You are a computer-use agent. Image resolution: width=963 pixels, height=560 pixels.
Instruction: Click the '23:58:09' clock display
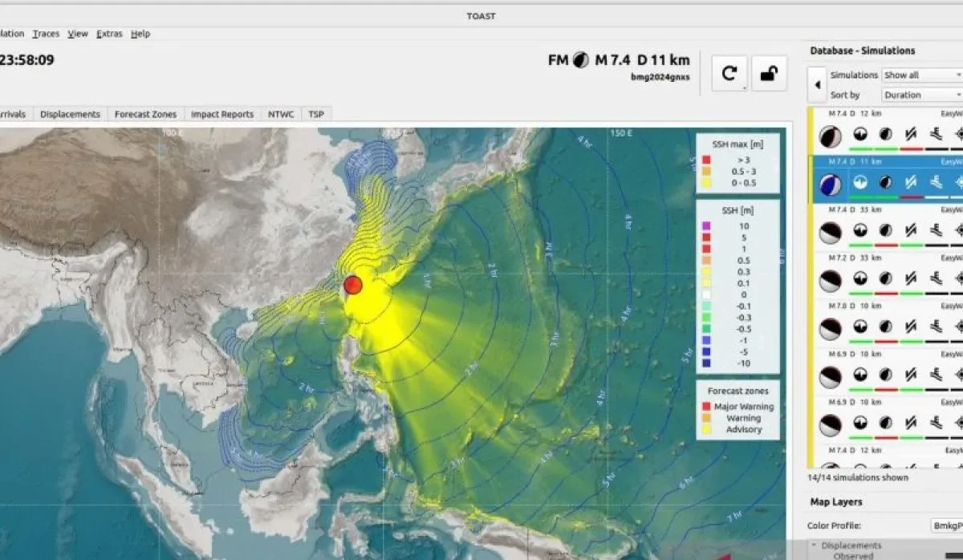tap(28, 59)
